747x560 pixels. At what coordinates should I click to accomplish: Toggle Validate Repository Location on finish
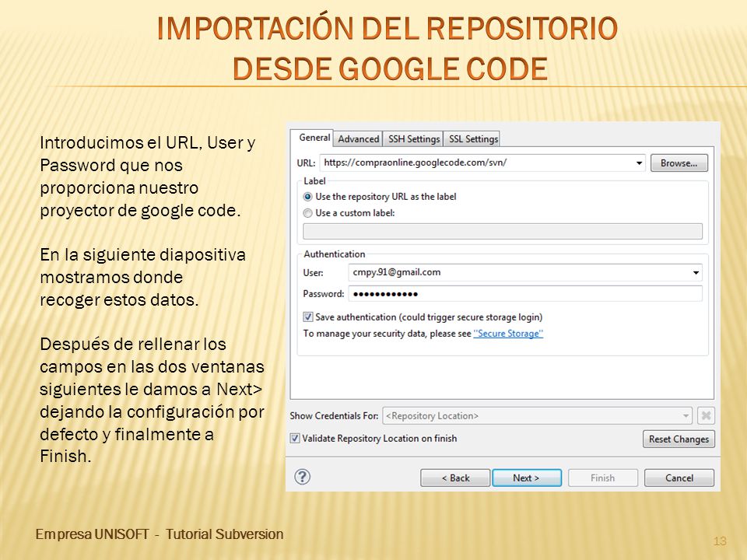point(295,439)
